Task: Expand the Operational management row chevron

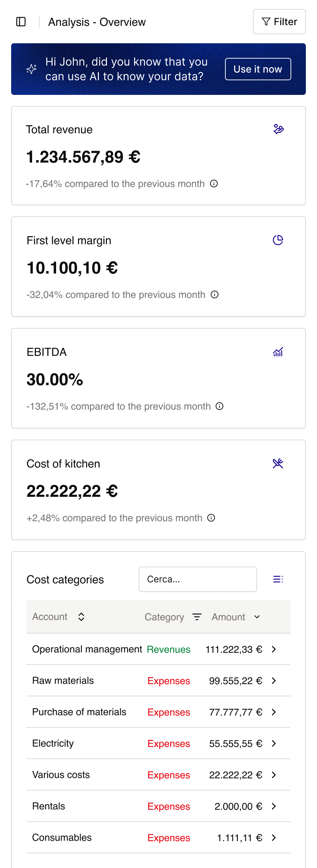Action: (274, 649)
